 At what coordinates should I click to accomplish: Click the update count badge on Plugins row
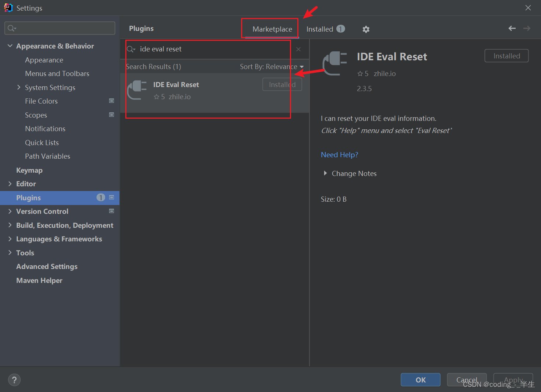[x=101, y=198]
